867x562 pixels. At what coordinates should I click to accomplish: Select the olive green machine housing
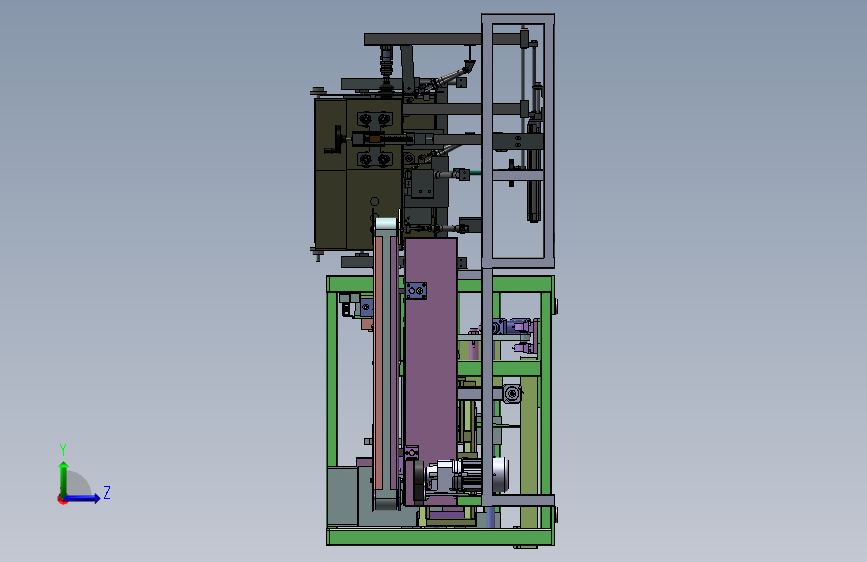point(358,174)
